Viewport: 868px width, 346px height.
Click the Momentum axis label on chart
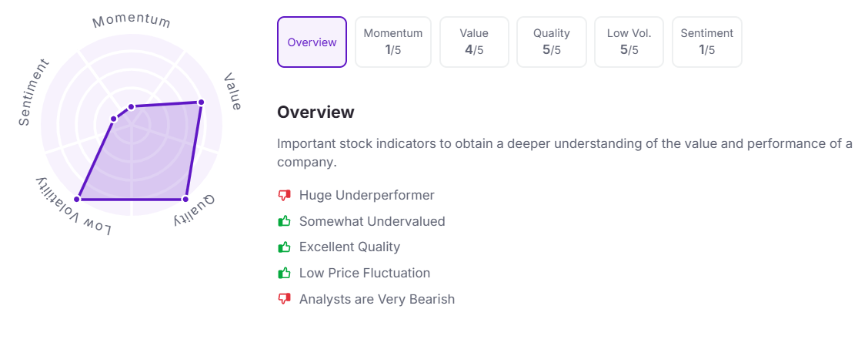(132, 21)
